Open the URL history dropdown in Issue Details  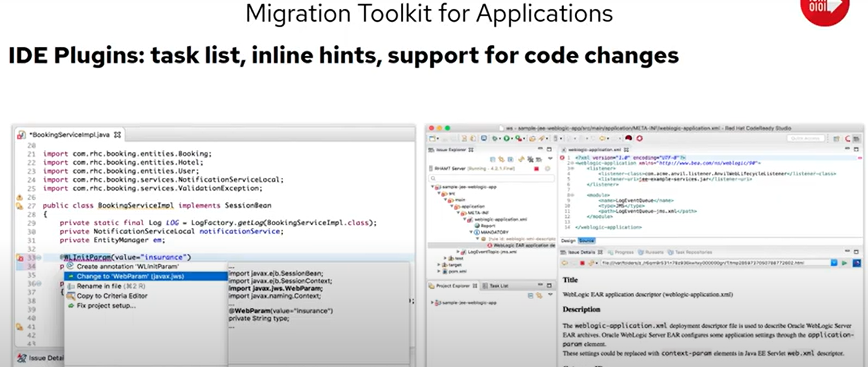coord(834,263)
